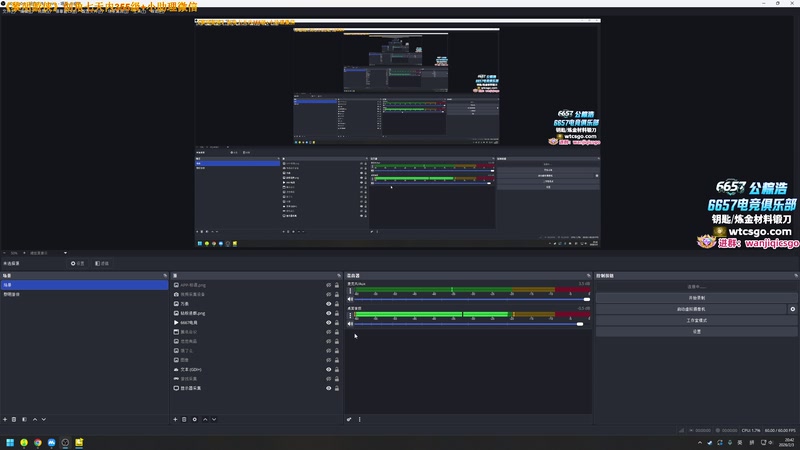
Task: Delete the selected source using the trash icon
Action: 184,419
